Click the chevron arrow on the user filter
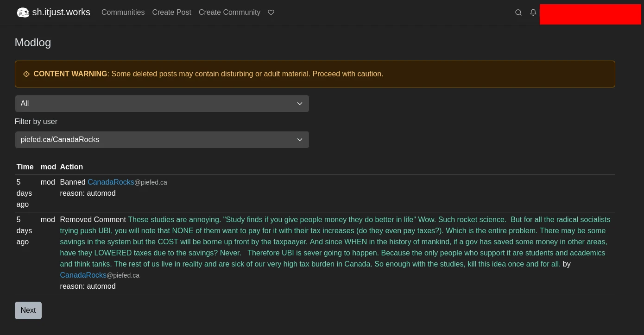This screenshot has width=644, height=335. pos(299,140)
